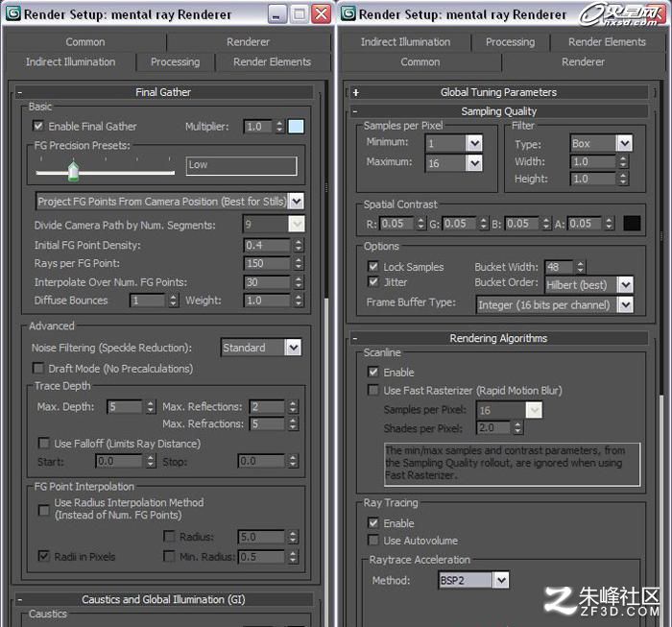This screenshot has height=627, width=672.
Task: Click Spatial Contrast G value field
Action: 460,224
